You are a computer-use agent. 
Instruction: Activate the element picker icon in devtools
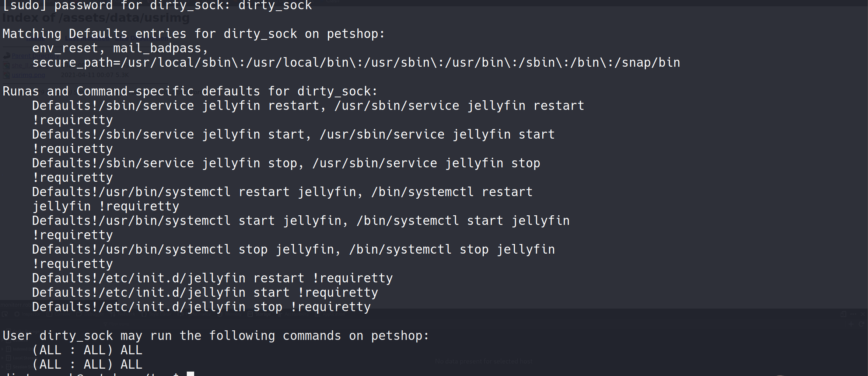(x=5, y=314)
